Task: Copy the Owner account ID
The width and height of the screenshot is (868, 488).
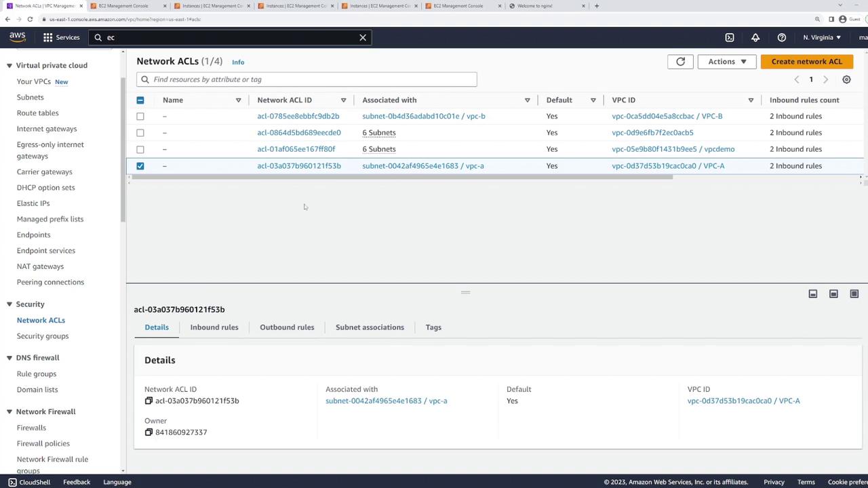Action: tap(149, 432)
